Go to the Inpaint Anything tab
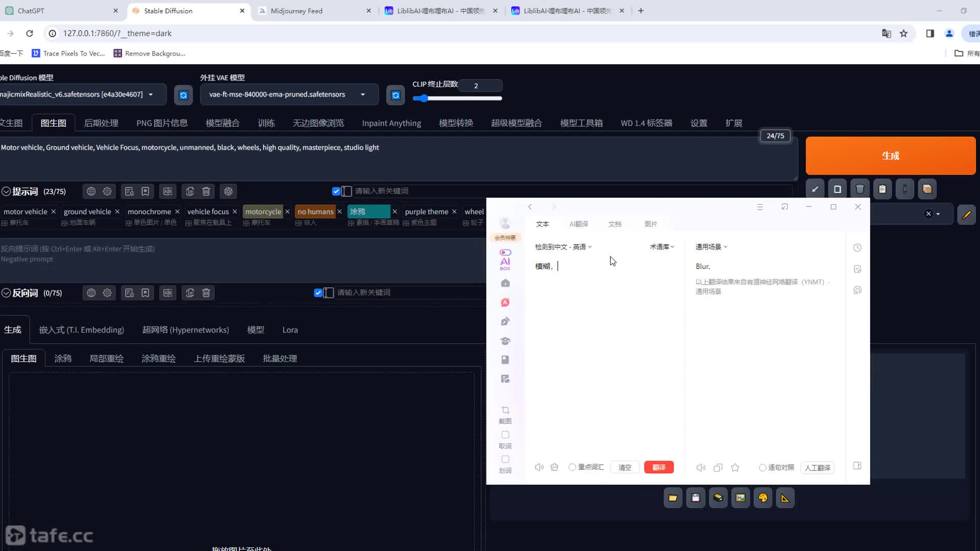980x551 pixels. pyautogui.click(x=391, y=123)
